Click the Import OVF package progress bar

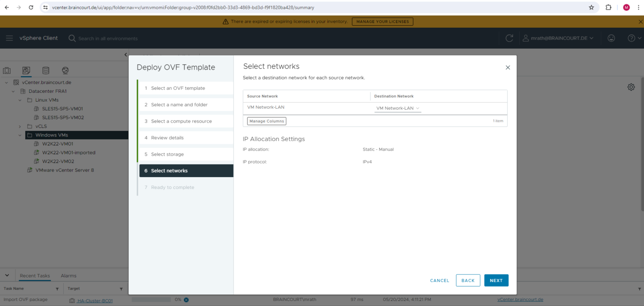(x=151, y=300)
